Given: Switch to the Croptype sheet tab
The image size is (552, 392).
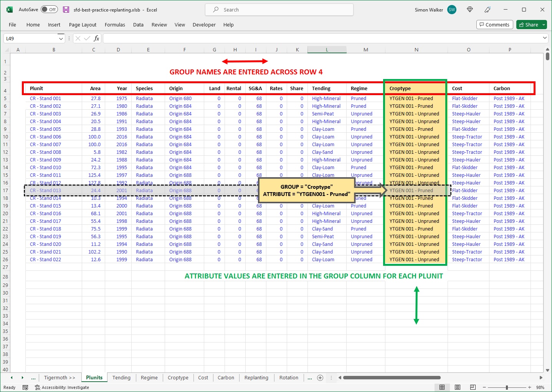Looking at the screenshot, I should [178, 378].
